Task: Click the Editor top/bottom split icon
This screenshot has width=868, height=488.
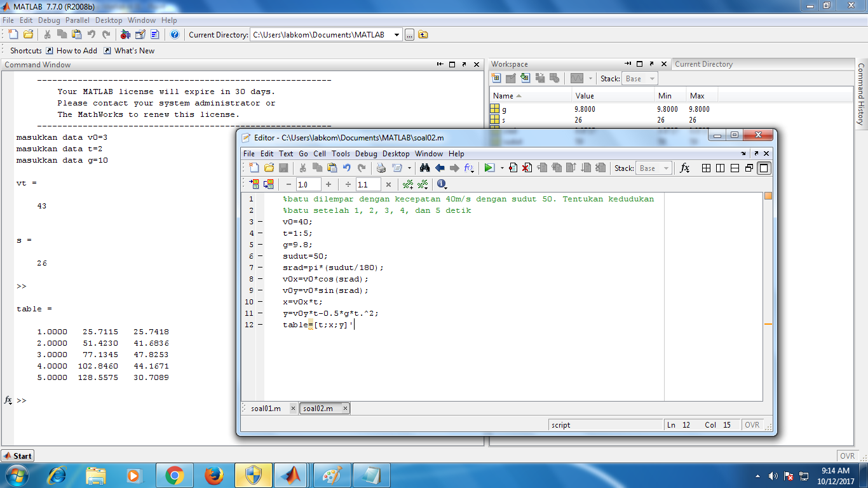Action: tap(735, 168)
